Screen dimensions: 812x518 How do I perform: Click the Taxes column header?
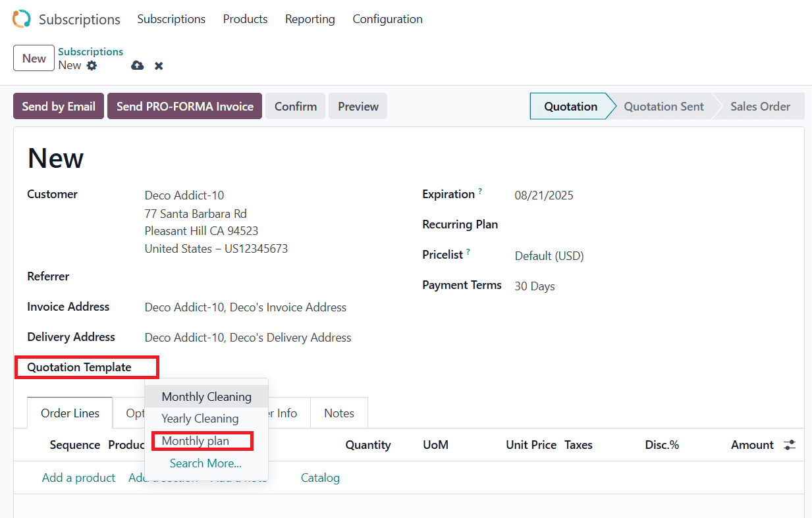click(x=578, y=445)
